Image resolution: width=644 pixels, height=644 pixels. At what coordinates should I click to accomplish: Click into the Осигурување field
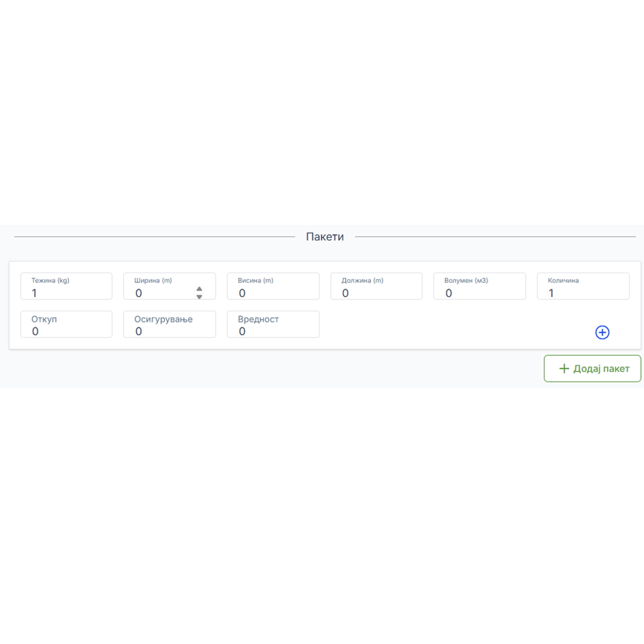[x=169, y=324]
